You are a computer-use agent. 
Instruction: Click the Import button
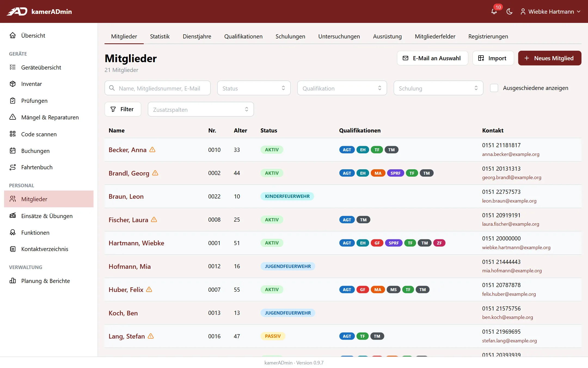(493, 58)
